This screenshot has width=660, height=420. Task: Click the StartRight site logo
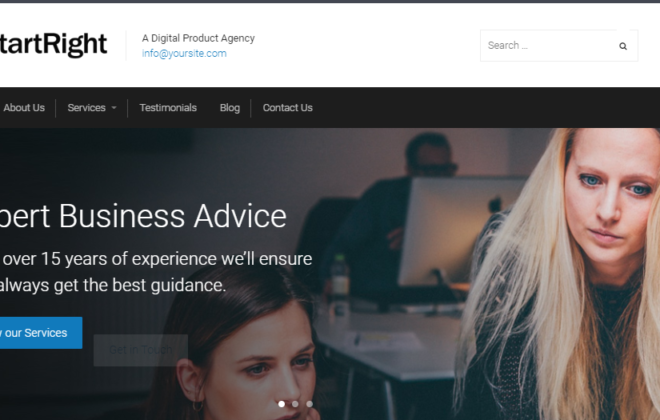coord(53,44)
